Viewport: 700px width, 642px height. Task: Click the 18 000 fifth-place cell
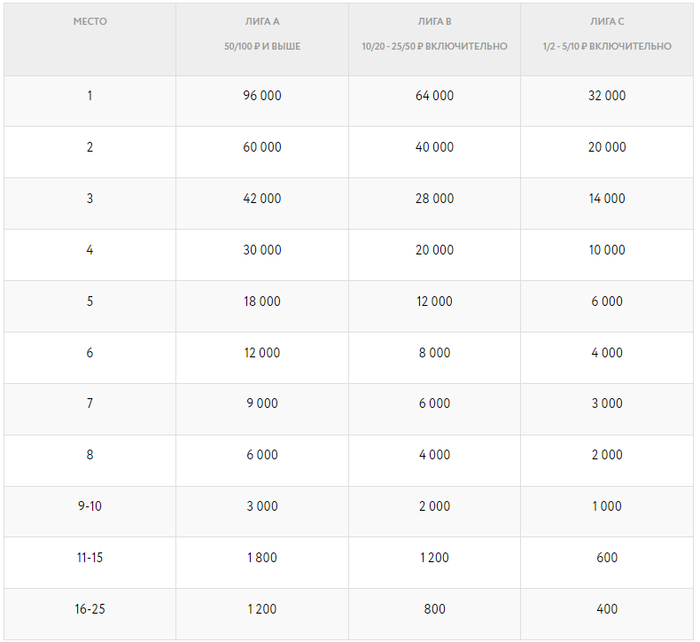tap(262, 301)
